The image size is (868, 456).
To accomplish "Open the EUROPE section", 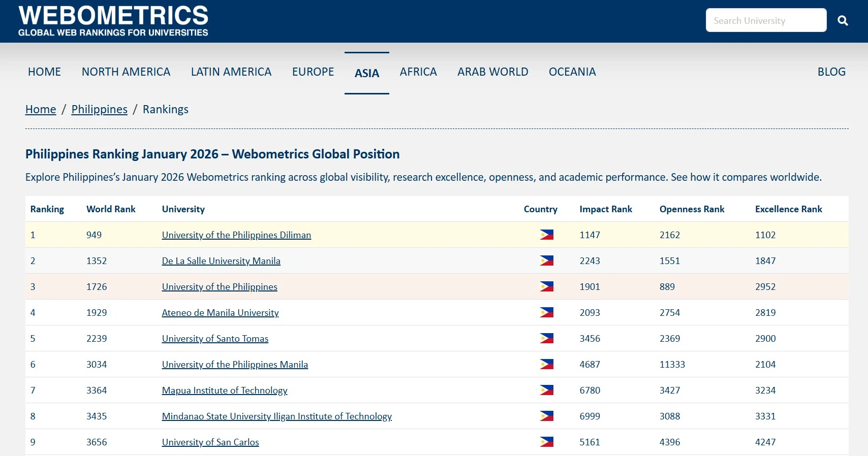I will (x=313, y=72).
